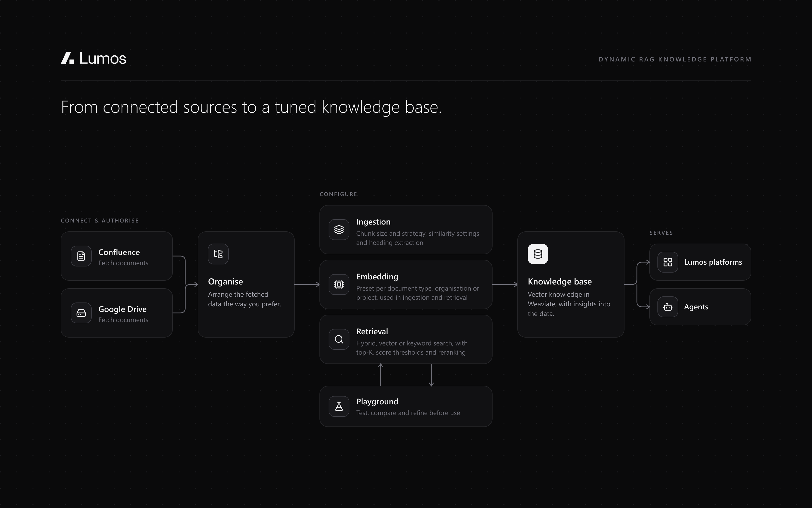Viewport: 812px width, 508px height.
Task: Click 'Dynamic RAG Knowledge Platform' header text
Action: click(675, 59)
